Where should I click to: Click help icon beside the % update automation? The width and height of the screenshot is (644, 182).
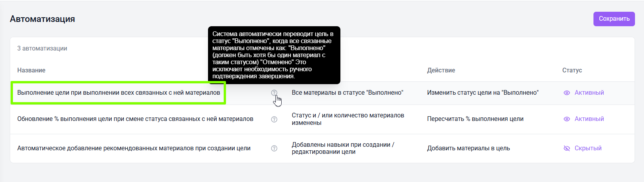tap(274, 119)
